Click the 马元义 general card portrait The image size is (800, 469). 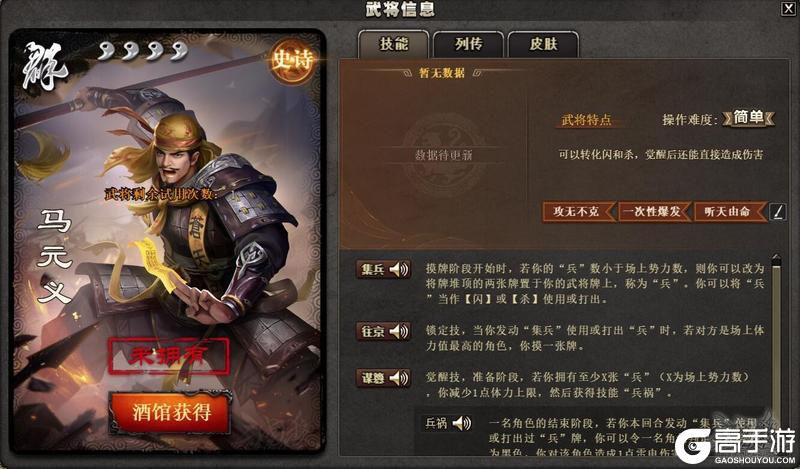pos(167,241)
